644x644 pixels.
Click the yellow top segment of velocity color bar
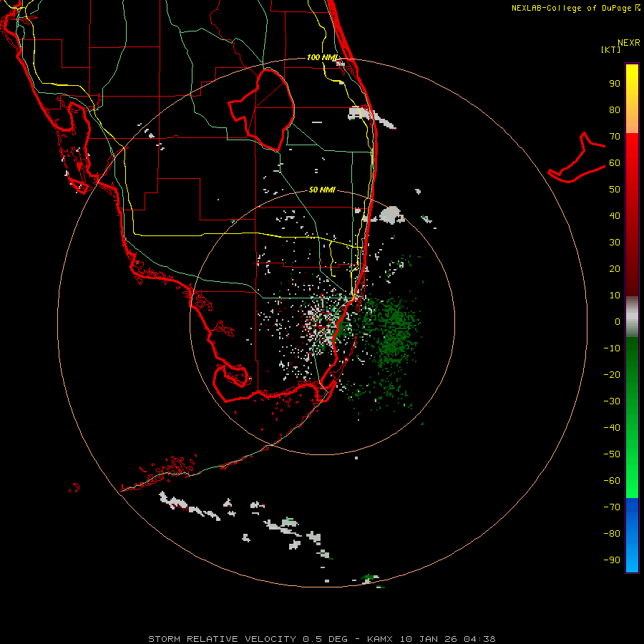pos(632,99)
